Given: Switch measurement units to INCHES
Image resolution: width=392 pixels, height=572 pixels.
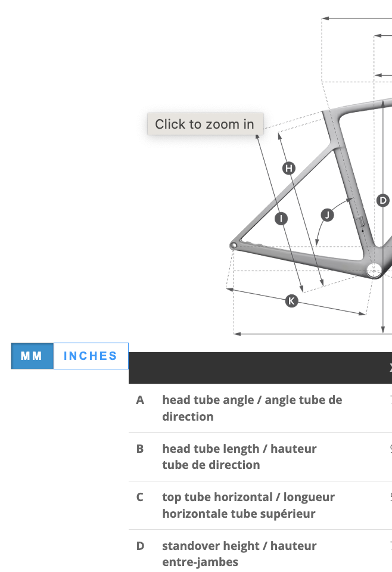Looking at the screenshot, I should (x=91, y=356).
